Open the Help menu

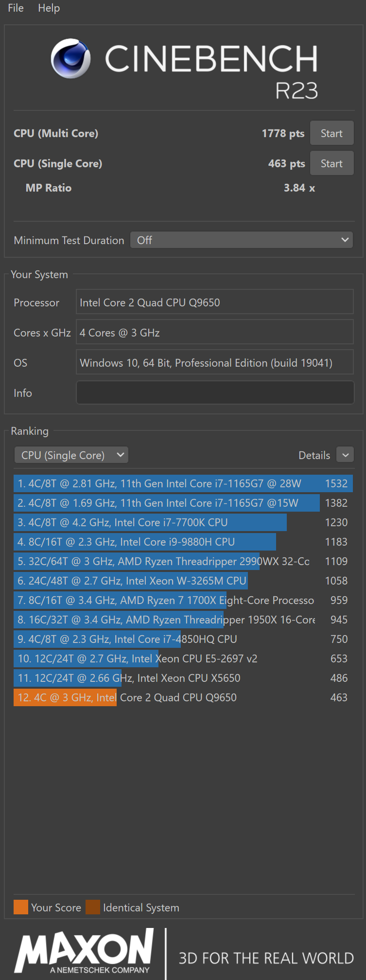[49, 8]
